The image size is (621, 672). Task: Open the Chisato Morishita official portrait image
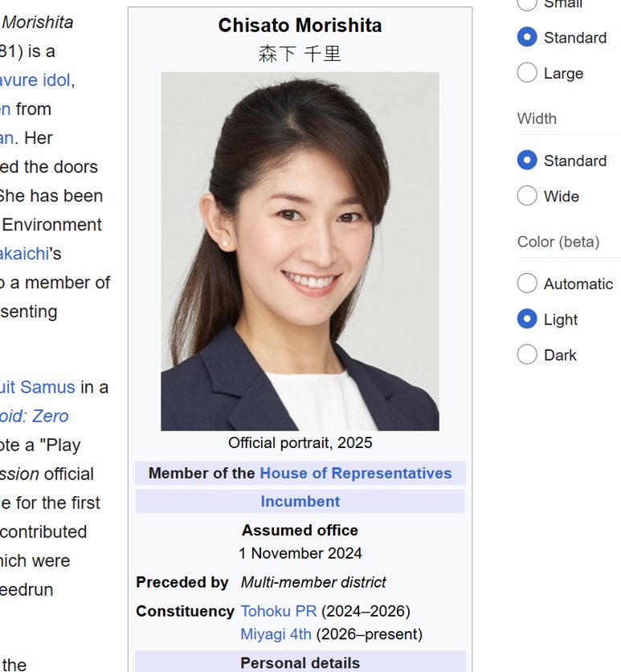coord(300,251)
